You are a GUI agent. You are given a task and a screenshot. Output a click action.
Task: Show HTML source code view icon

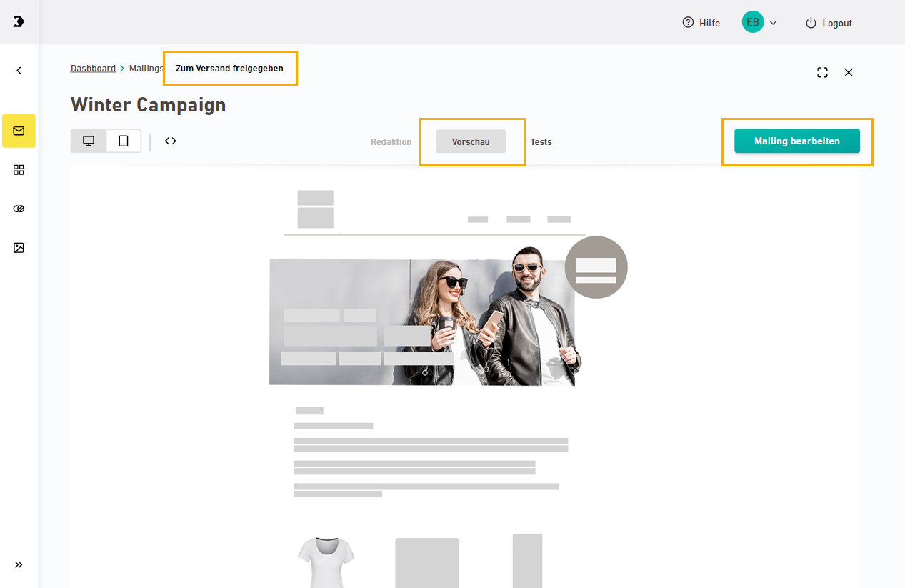[170, 141]
